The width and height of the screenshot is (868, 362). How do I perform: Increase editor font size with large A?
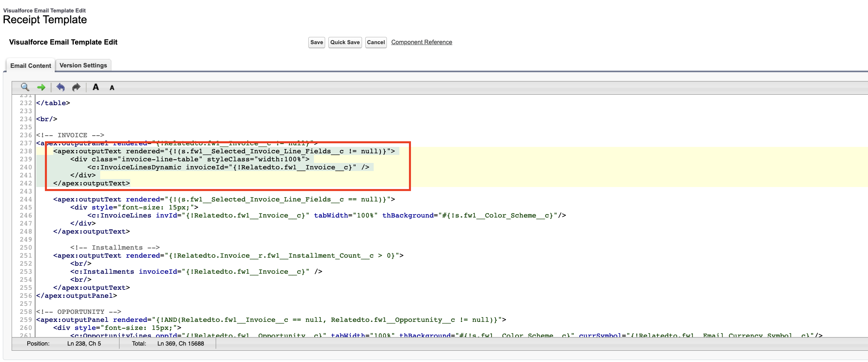95,87
